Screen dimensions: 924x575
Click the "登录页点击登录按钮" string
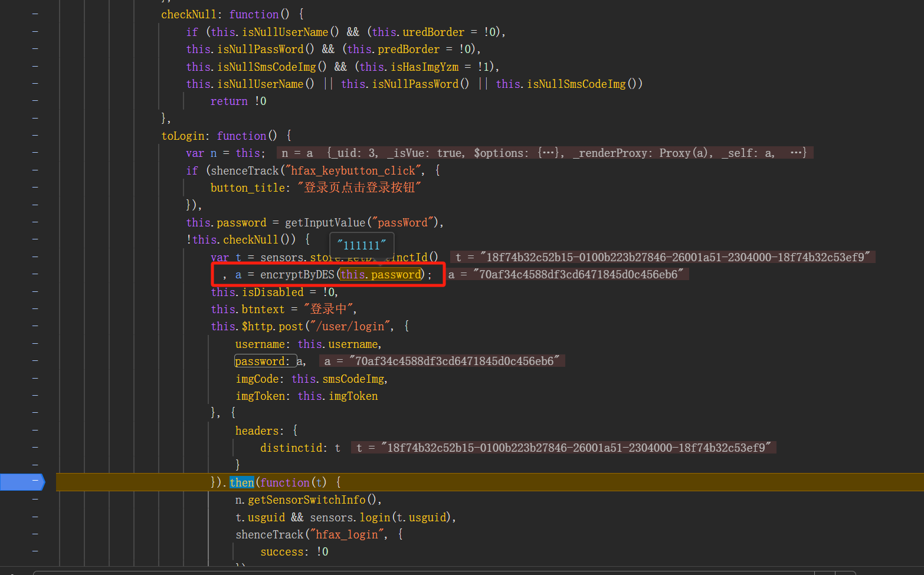[x=359, y=188]
